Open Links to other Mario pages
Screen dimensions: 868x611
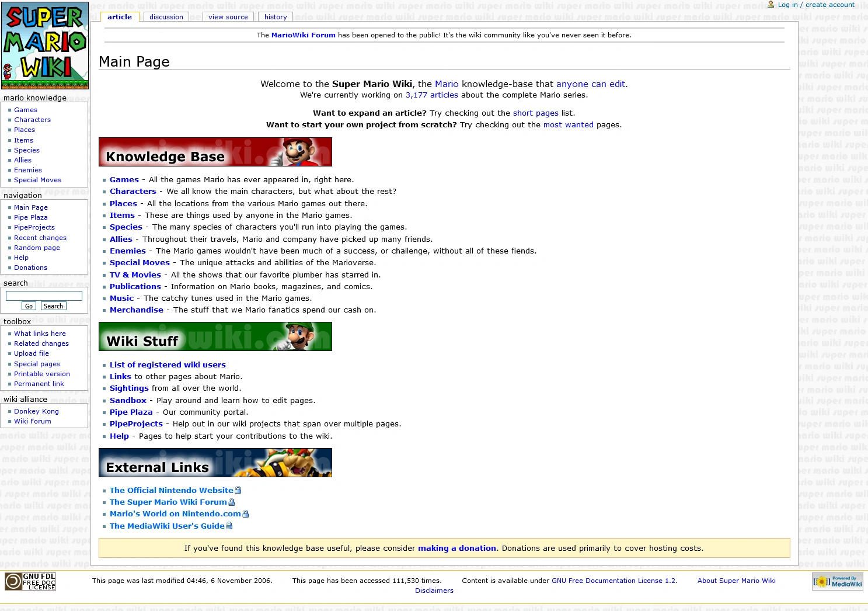tap(120, 377)
